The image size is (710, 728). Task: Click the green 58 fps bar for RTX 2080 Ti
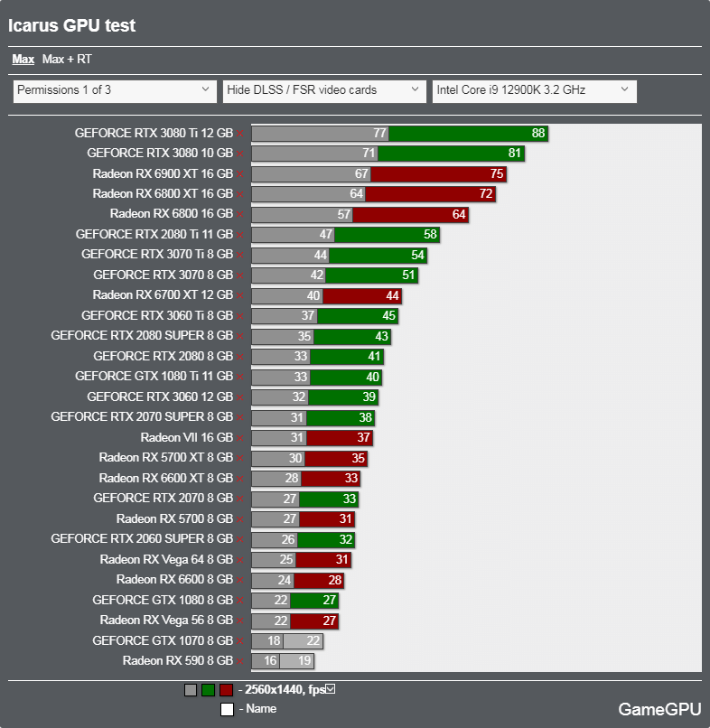(x=387, y=235)
